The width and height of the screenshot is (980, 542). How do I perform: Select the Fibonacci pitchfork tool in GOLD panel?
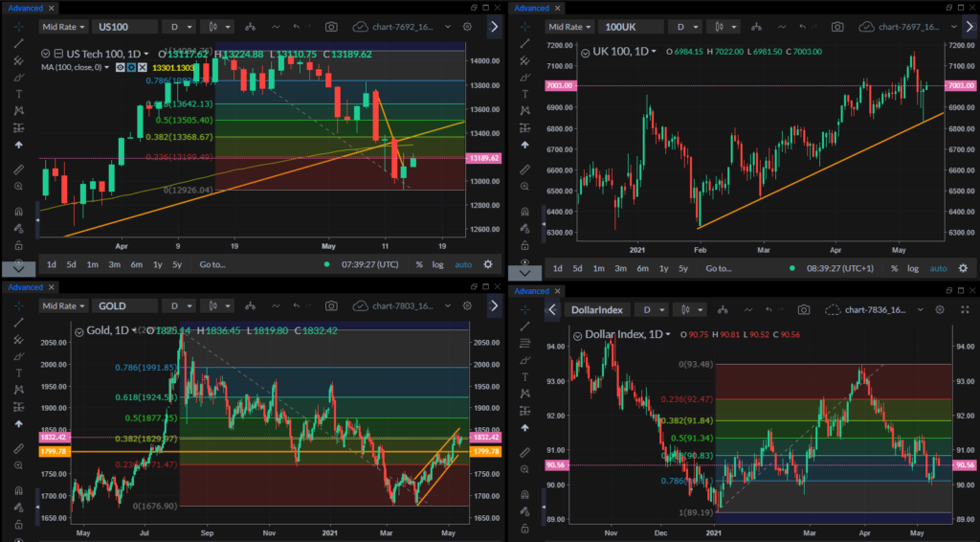(x=19, y=339)
